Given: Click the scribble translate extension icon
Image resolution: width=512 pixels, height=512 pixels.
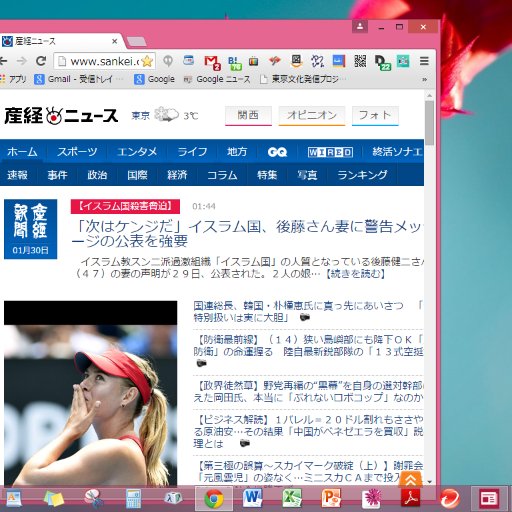Looking at the screenshot, I should click(317, 61).
